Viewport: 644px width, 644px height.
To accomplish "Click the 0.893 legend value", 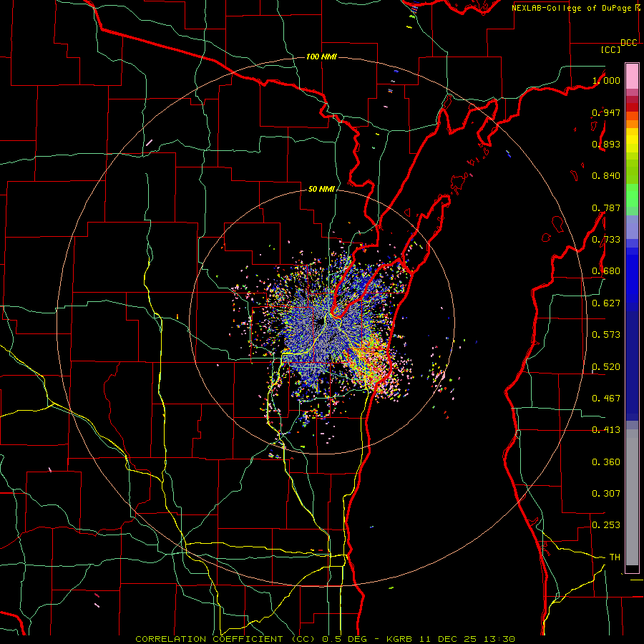I will coord(606,144).
